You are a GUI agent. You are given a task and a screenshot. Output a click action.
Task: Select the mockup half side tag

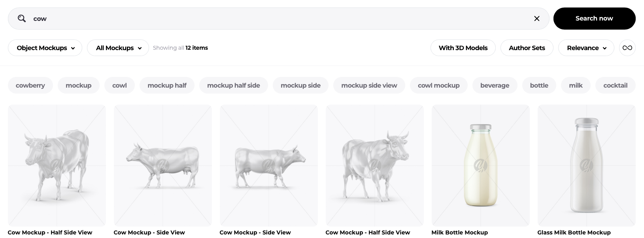[x=234, y=85]
